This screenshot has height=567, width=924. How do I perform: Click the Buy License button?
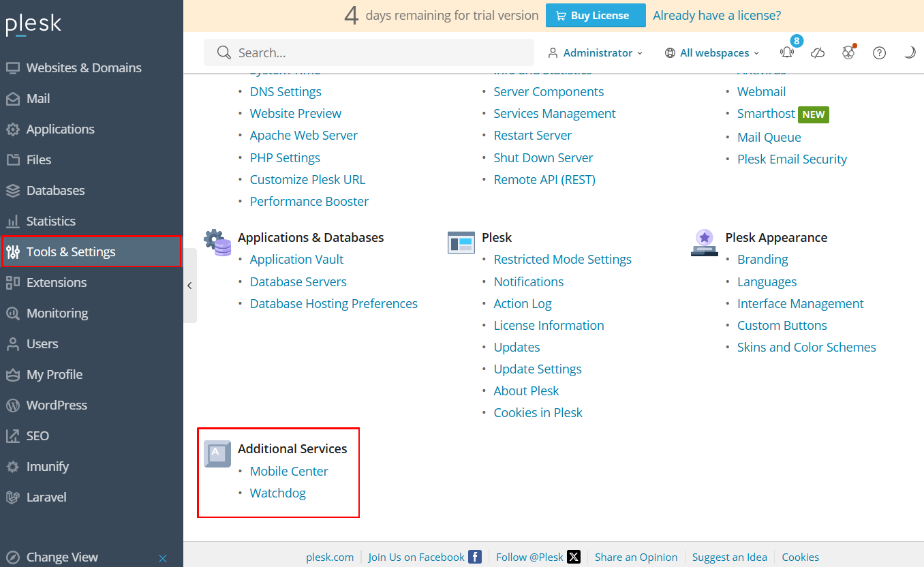[x=596, y=16]
